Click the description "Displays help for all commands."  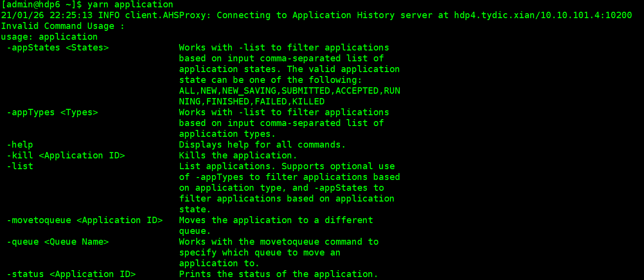click(x=262, y=145)
